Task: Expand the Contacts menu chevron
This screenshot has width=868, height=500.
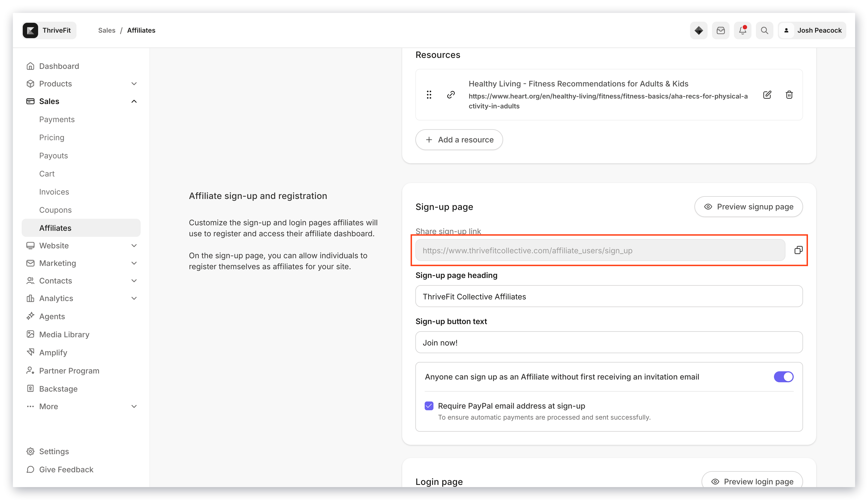Action: pos(134,280)
